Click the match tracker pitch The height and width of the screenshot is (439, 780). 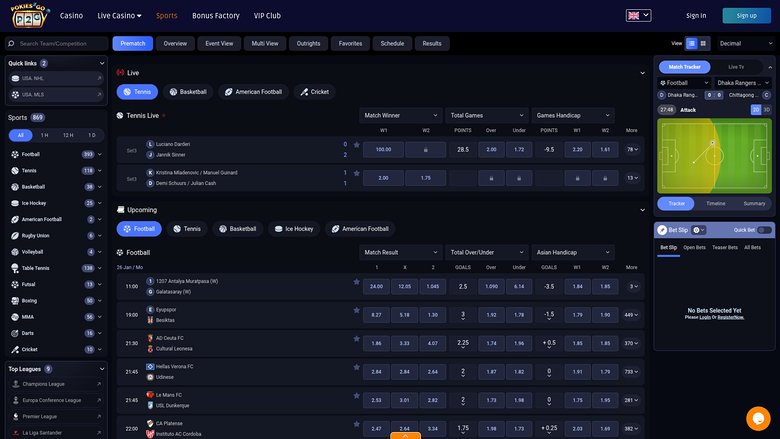click(x=714, y=156)
